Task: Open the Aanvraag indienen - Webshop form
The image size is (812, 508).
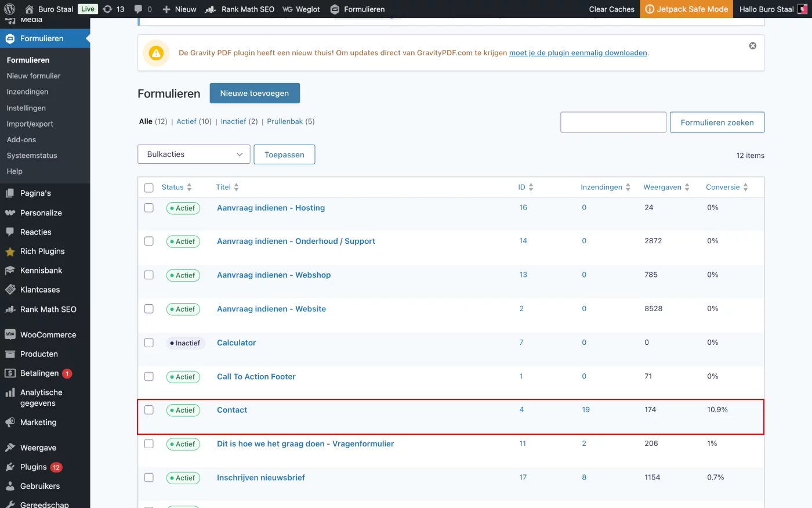Action: [x=274, y=275]
